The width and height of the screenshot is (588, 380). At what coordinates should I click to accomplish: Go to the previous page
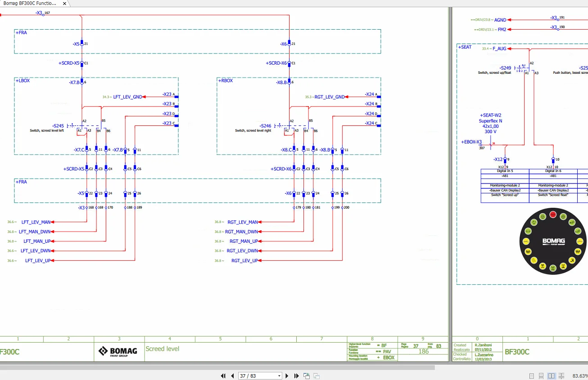(x=232, y=376)
